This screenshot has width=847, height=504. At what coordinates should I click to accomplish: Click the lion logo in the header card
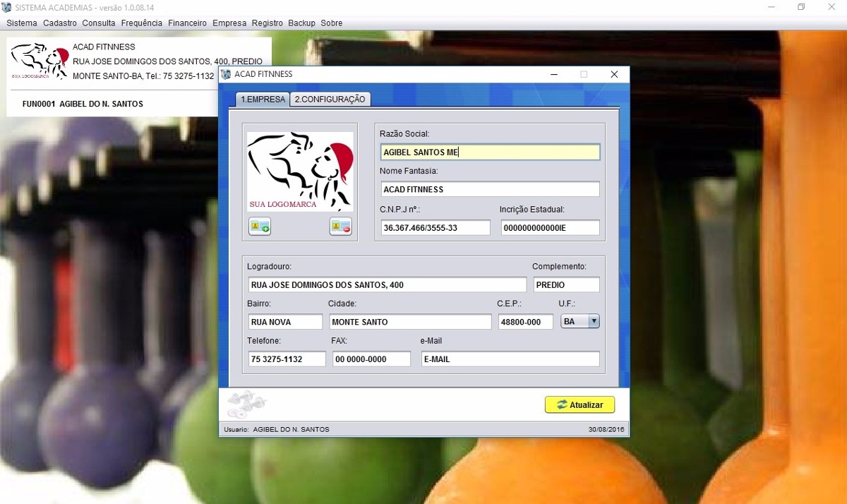point(39,60)
